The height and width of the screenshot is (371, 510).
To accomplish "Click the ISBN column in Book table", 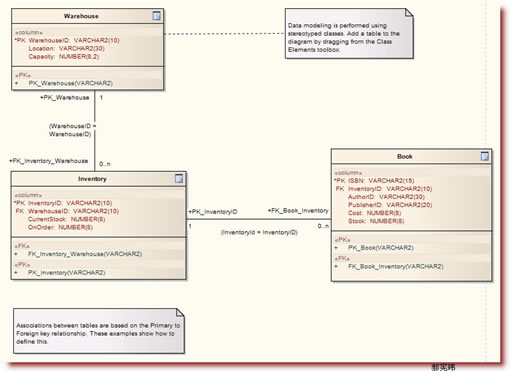I will click(x=374, y=181).
